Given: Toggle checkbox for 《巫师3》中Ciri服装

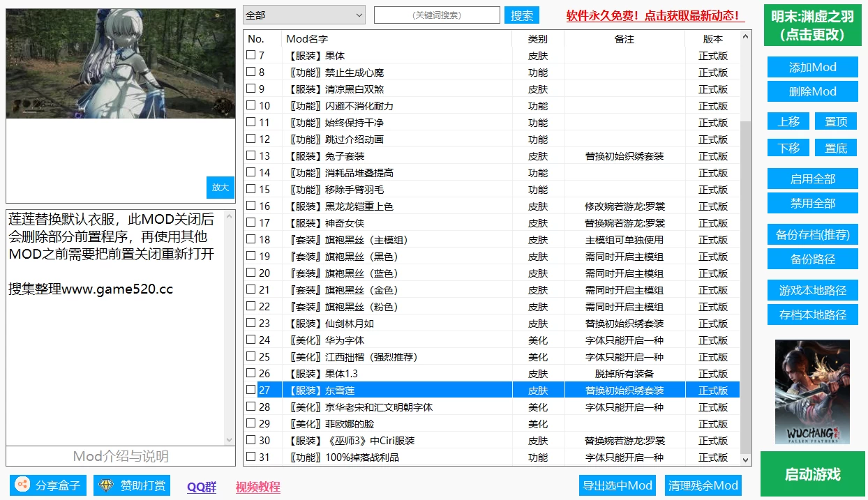Looking at the screenshot, I should point(250,440).
